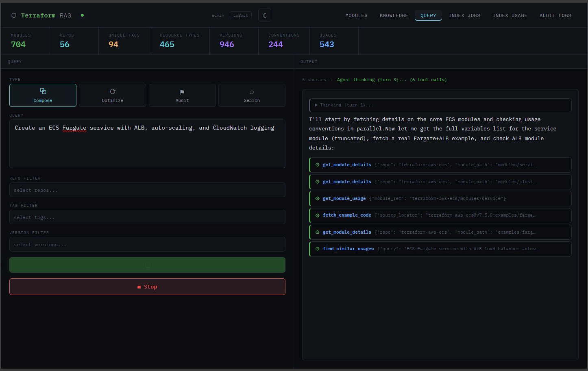This screenshot has height=371, width=588.
Task: Open the Version Filter select versions dropdown
Action: tap(147, 245)
